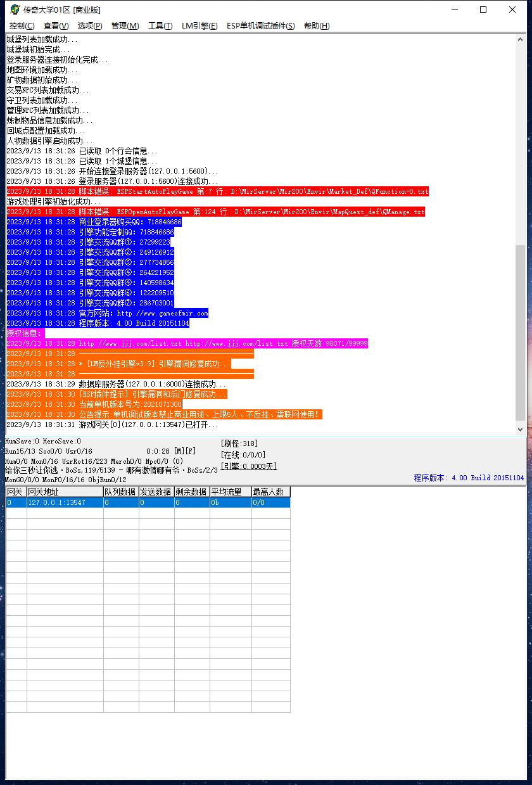Maximize the 传奇大学01区 window
The image size is (532, 785).
coord(483,10)
